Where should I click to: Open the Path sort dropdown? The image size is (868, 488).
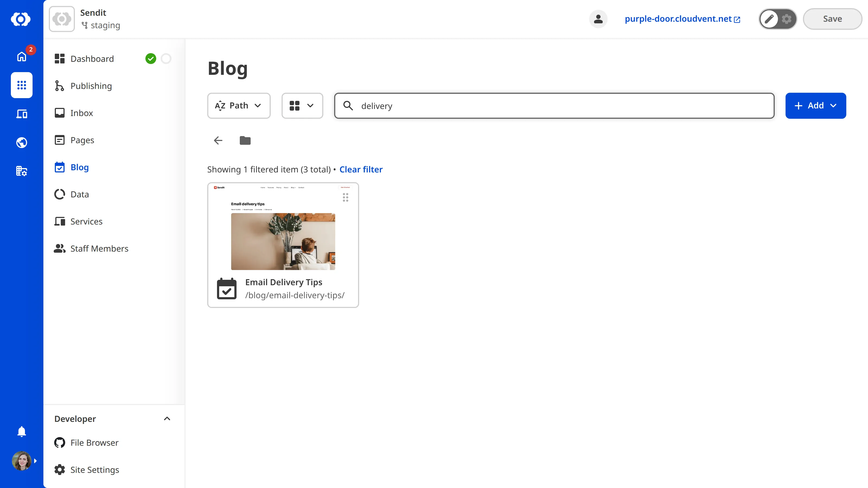pos(239,106)
